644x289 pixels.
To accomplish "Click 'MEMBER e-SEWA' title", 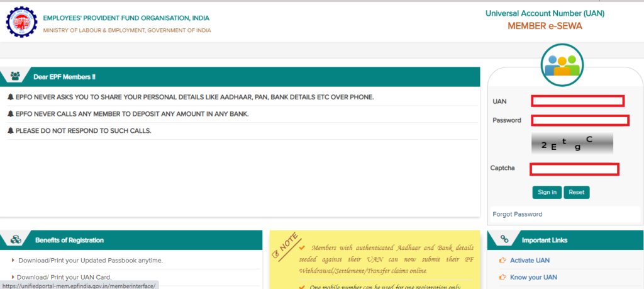I will [545, 26].
